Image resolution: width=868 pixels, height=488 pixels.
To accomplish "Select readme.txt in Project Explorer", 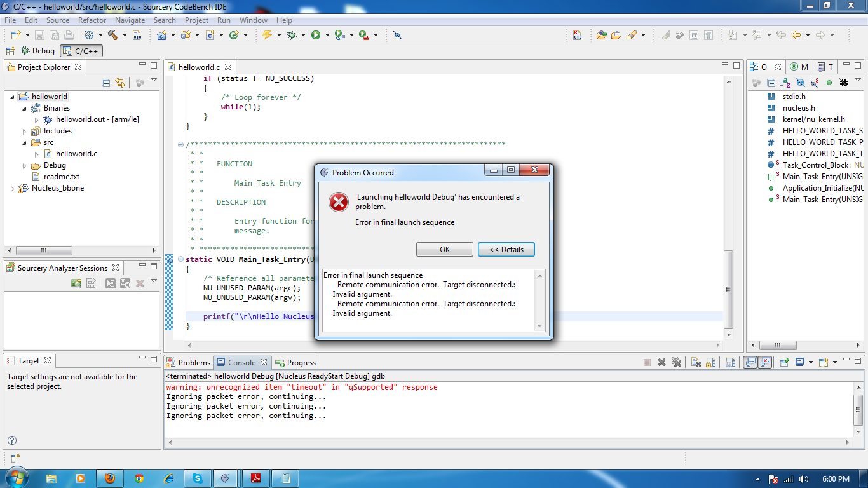I will pos(62,177).
